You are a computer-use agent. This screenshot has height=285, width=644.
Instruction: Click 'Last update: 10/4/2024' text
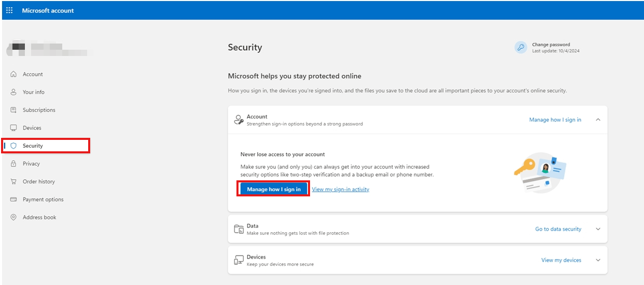pyautogui.click(x=556, y=51)
